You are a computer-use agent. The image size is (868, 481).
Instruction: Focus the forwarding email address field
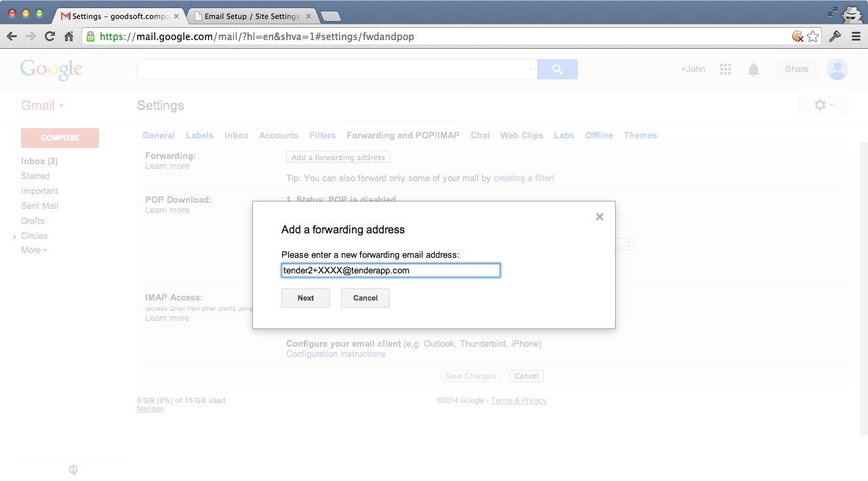(391, 270)
